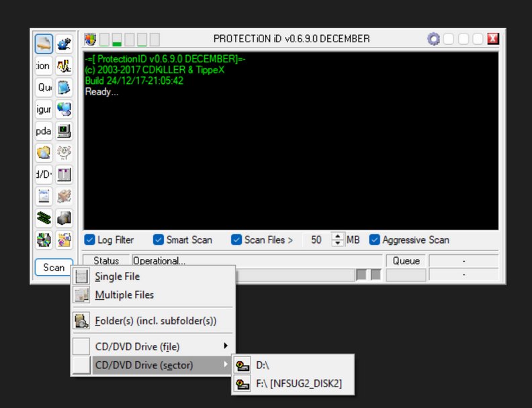Choose Single File from scan menu
Screen dimensions: 532x408
coord(153,276)
